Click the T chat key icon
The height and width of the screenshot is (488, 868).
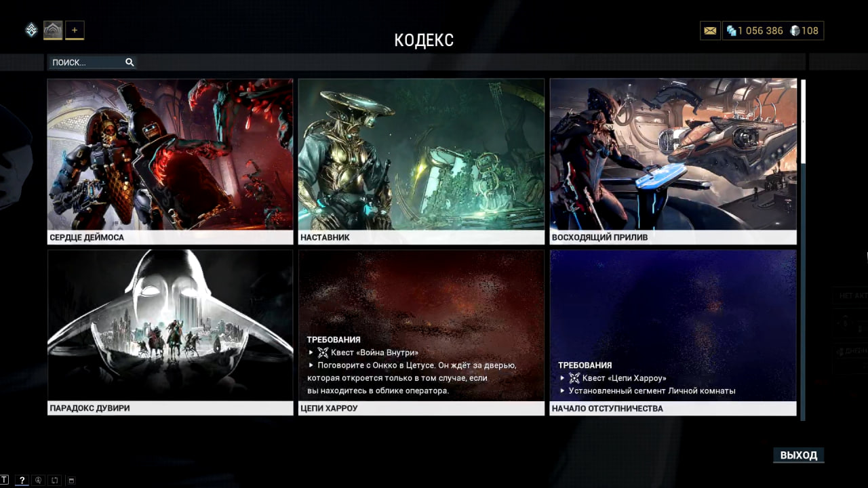click(5, 480)
